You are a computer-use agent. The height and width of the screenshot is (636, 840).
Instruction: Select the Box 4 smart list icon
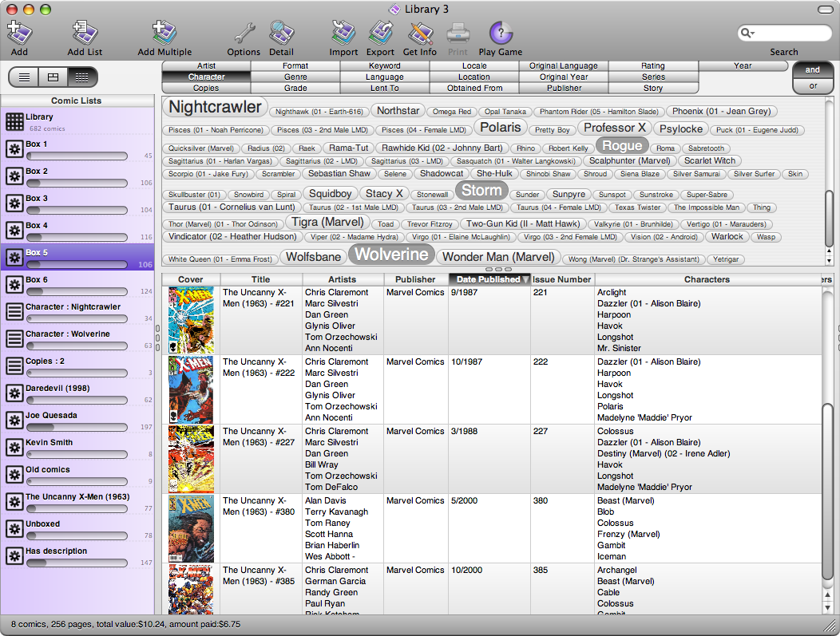[14, 230]
